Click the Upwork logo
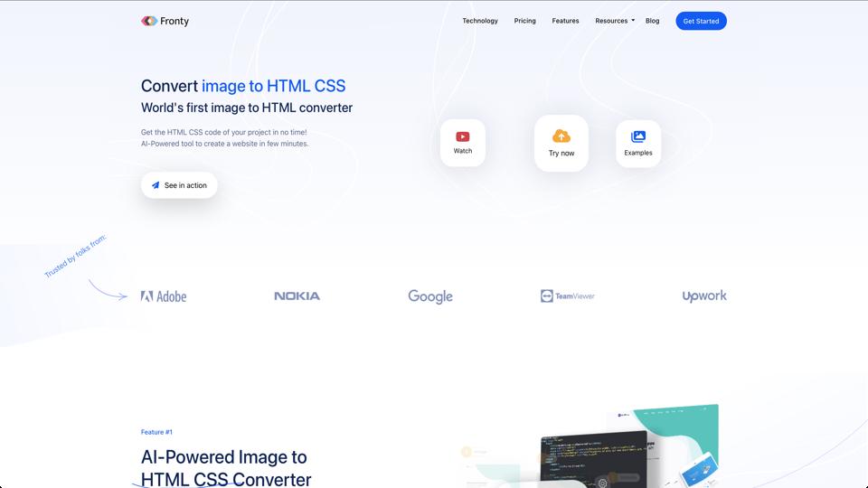This screenshot has height=488, width=868. pyautogui.click(x=704, y=296)
